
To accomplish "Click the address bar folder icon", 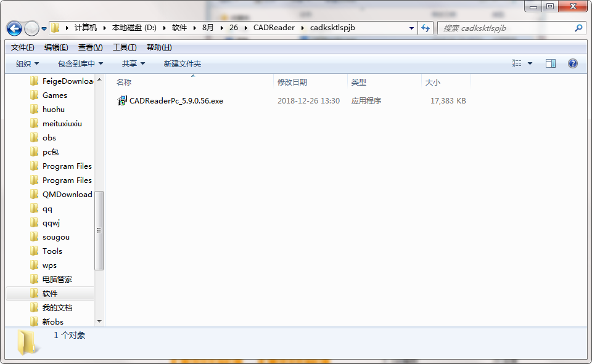I will click(56, 28).
